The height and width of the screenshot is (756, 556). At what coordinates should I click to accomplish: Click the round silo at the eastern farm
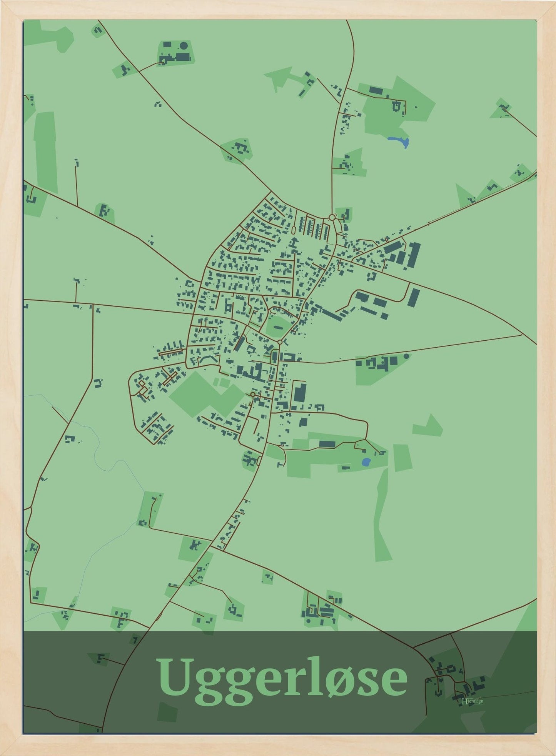(406, 356)
